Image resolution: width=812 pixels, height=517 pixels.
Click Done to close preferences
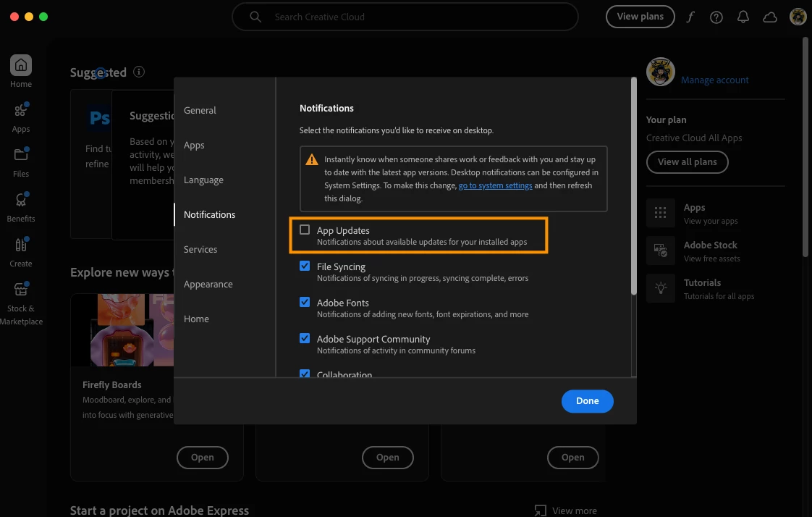pyautogui.click(x=587, y=401)
